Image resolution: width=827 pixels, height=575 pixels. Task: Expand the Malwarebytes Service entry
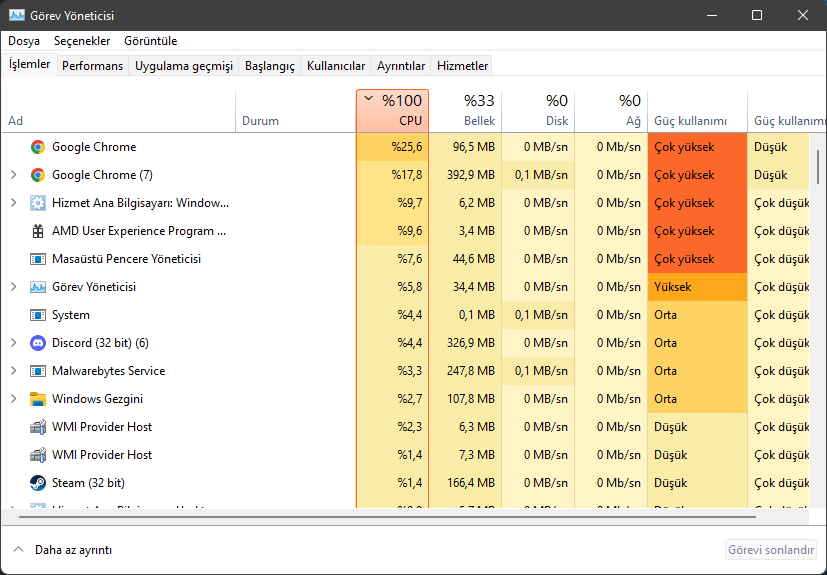pos(14,371)
